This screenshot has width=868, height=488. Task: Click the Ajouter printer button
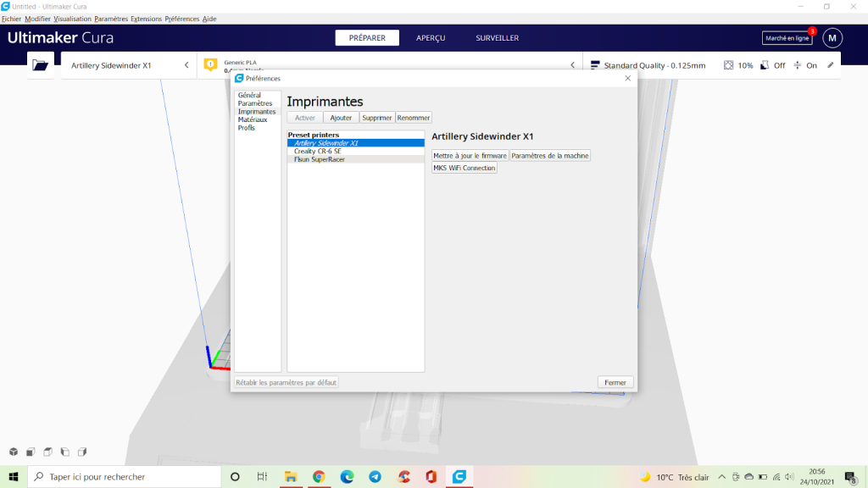[x=341, y=118]
